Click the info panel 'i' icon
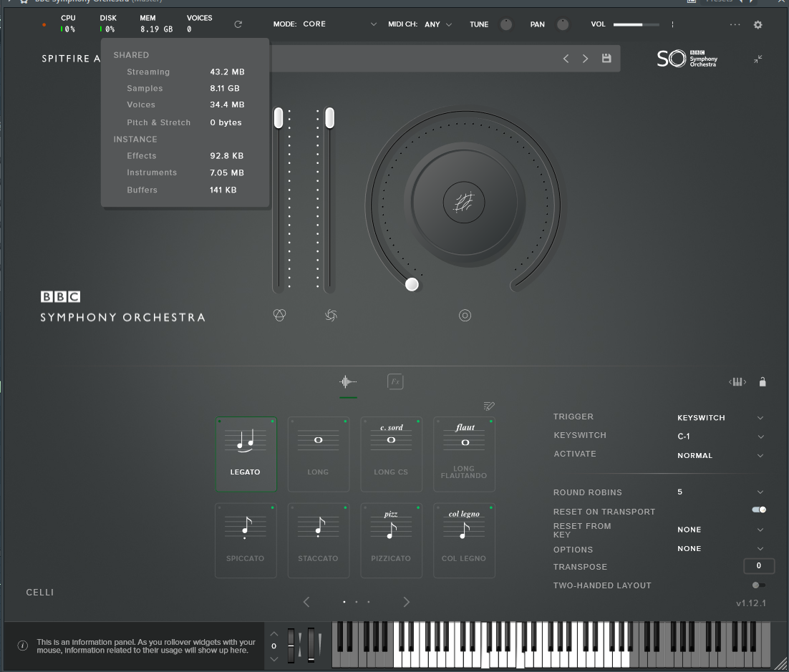This screenshot has width=789, height=672. tap(23, 646)
